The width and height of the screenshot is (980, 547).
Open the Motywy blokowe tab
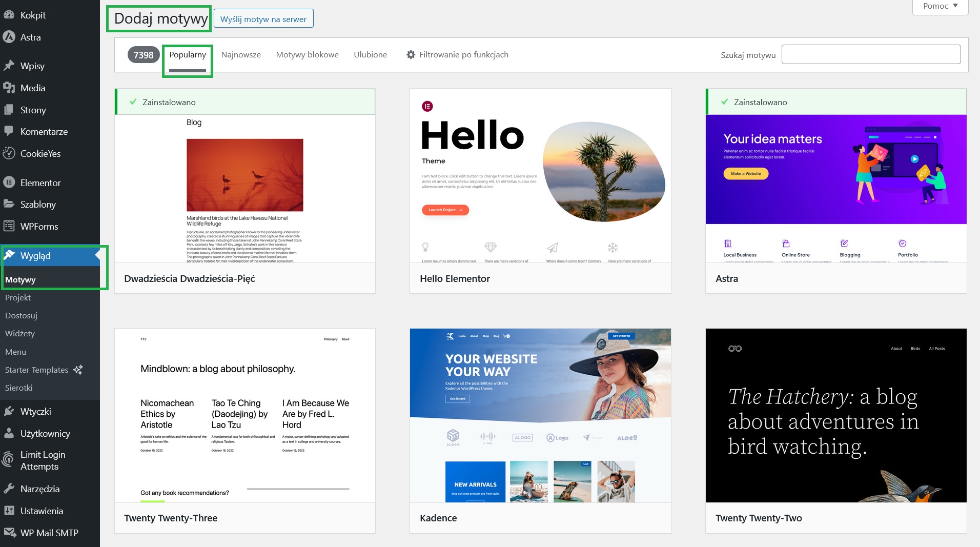[x=307, y=55]
